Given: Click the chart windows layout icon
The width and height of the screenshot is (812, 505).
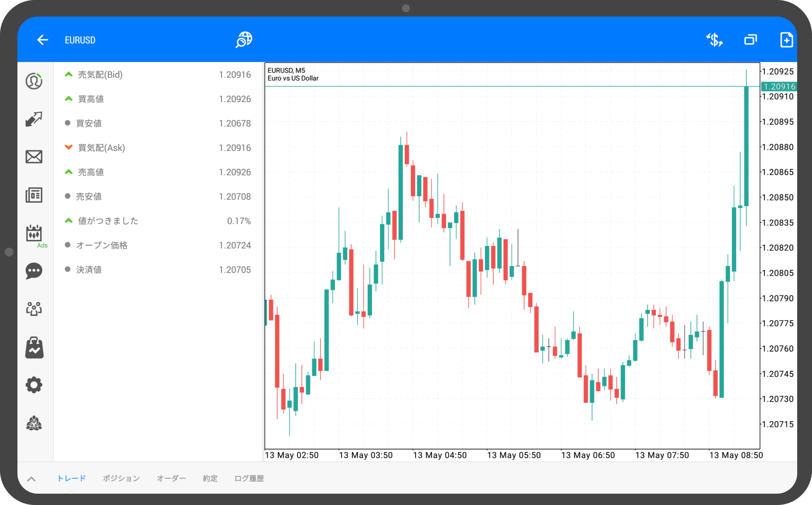Looking at the screenshot, I should point(751,40).
